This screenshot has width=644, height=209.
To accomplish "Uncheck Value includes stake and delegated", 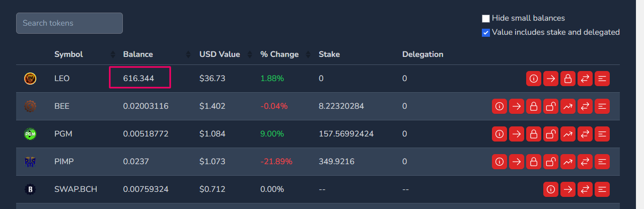I will (486, 33).
